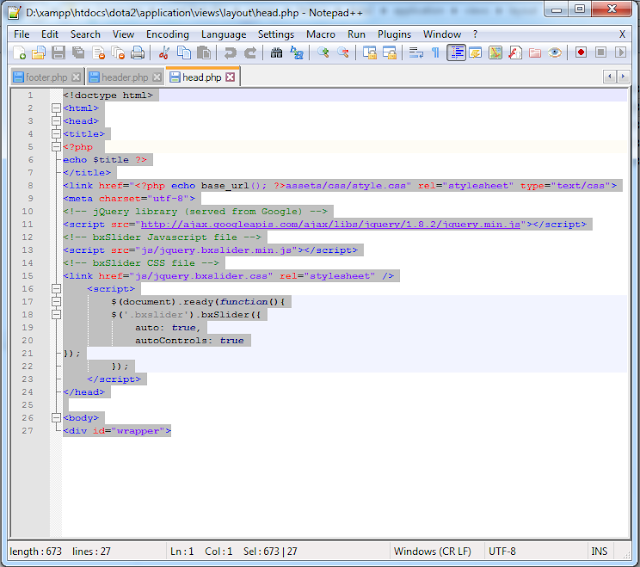Click the UTF-8 encoding status entry
This screenshot has height=567, width=640.
(x=502, y=551)
